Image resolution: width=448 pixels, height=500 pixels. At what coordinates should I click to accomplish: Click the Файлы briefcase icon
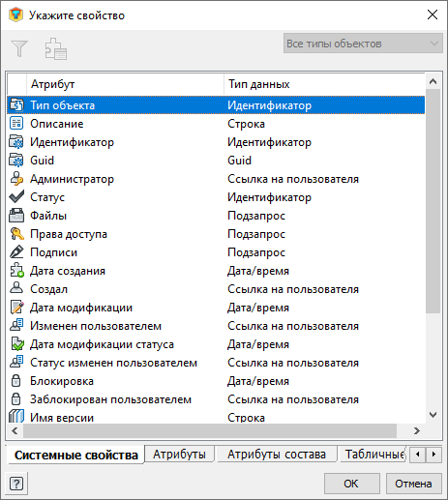point(16,216)
